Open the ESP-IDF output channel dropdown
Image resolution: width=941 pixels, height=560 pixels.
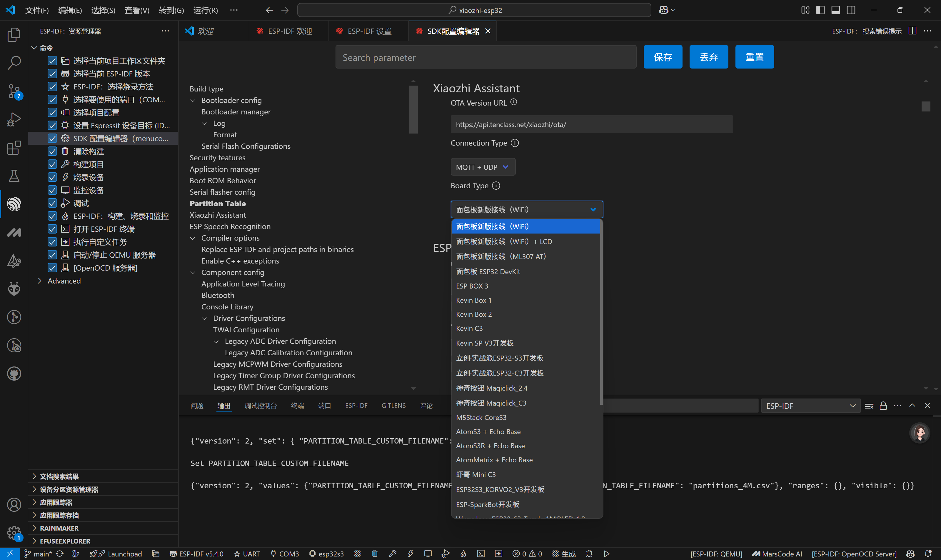click(x=810, y=406)
